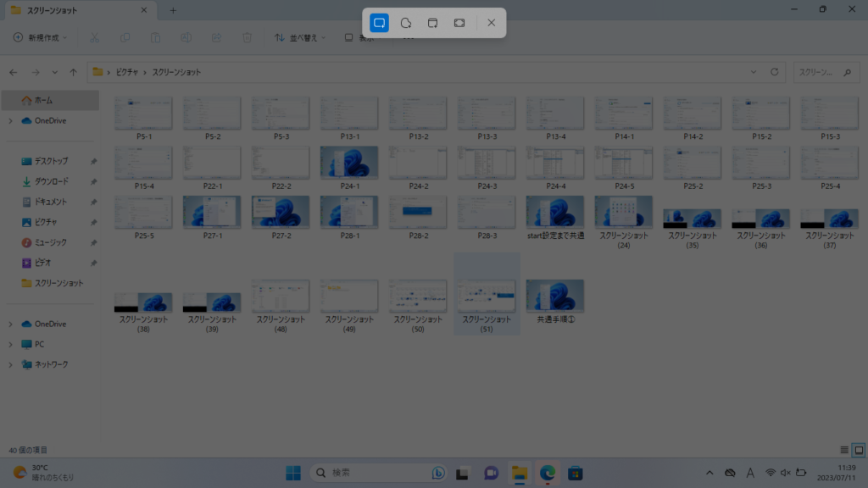Refresh the folder with the reload icon
This screenshot has width=868, height=488.
tap(774, 72)
